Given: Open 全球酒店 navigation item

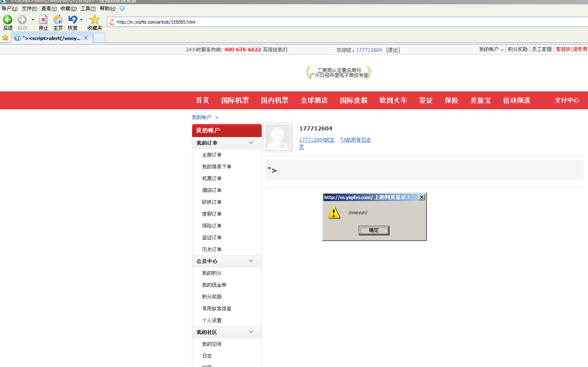Looking at the screenshot, I should coord(314,100).
